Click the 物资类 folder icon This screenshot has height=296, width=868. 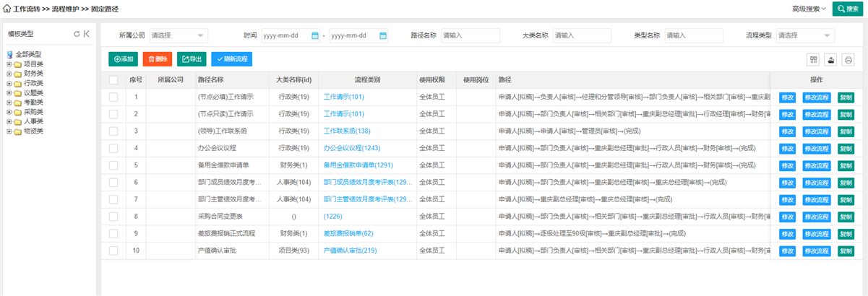(17, 131)
